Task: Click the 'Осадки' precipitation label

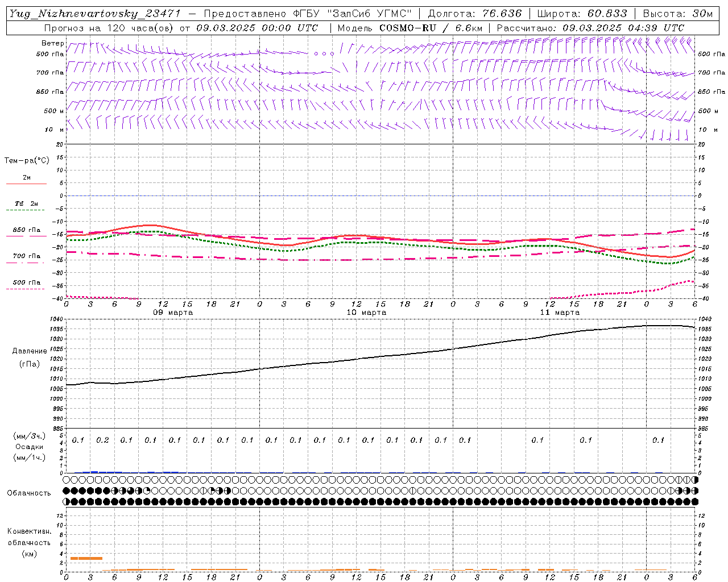Action: coord(29,447)
